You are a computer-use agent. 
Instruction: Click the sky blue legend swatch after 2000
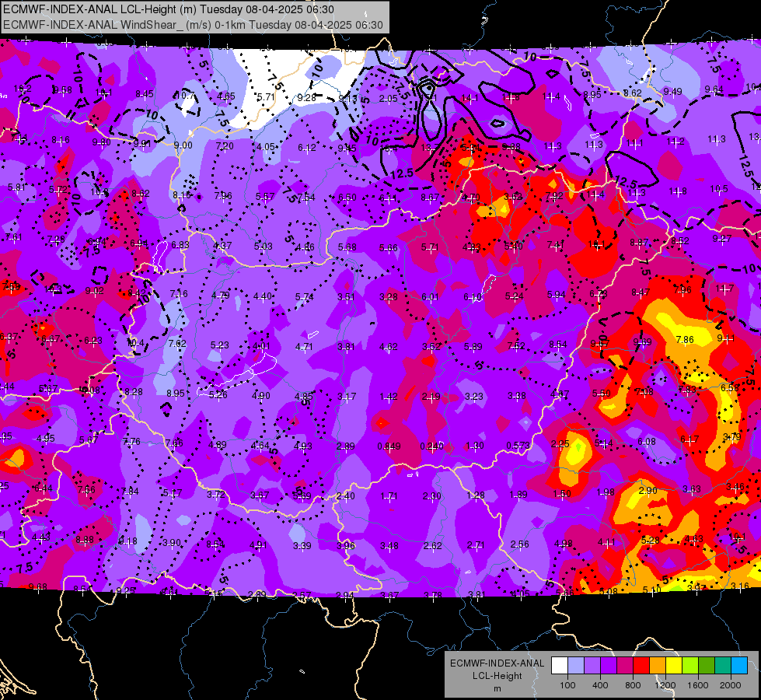point(739,666)
